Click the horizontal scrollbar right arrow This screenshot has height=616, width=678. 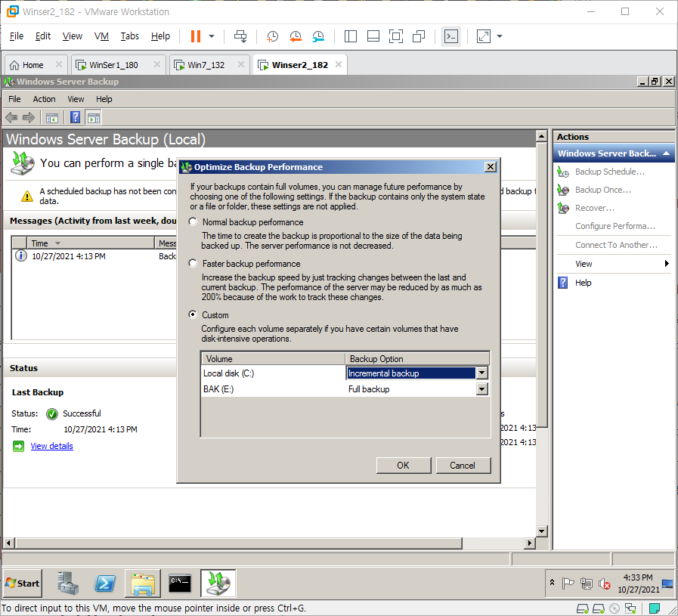coord(530,543)
